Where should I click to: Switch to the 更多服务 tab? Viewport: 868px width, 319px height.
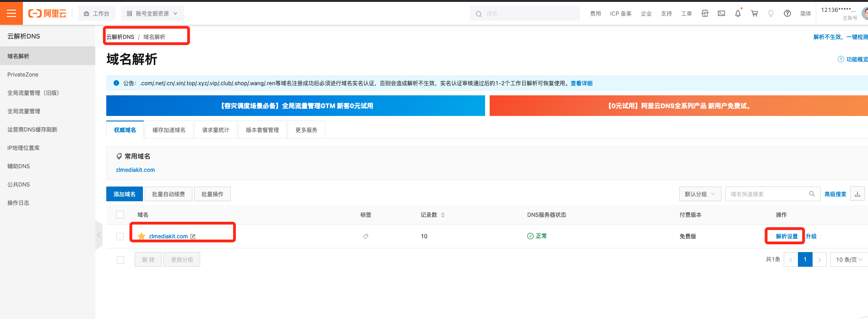tap(306, 130)
